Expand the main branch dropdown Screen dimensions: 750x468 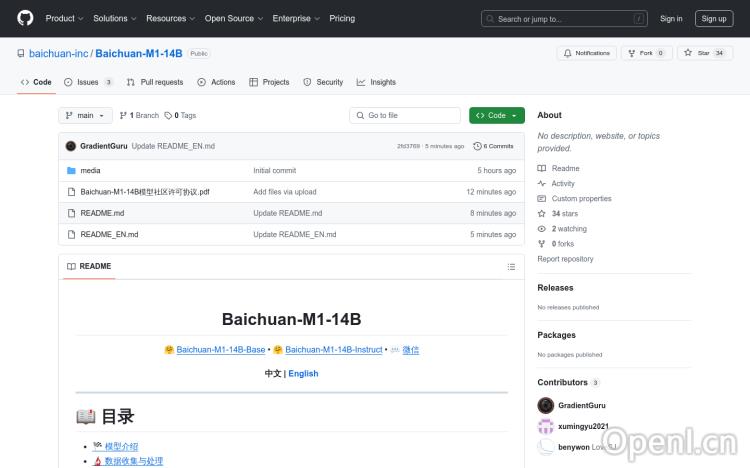pyautogui.click(x=85, y=115)
